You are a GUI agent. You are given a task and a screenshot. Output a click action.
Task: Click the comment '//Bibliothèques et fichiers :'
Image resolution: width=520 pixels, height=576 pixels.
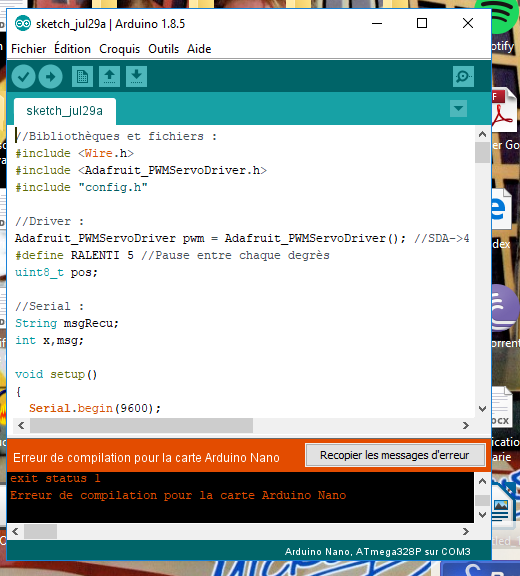pos(116,136)
